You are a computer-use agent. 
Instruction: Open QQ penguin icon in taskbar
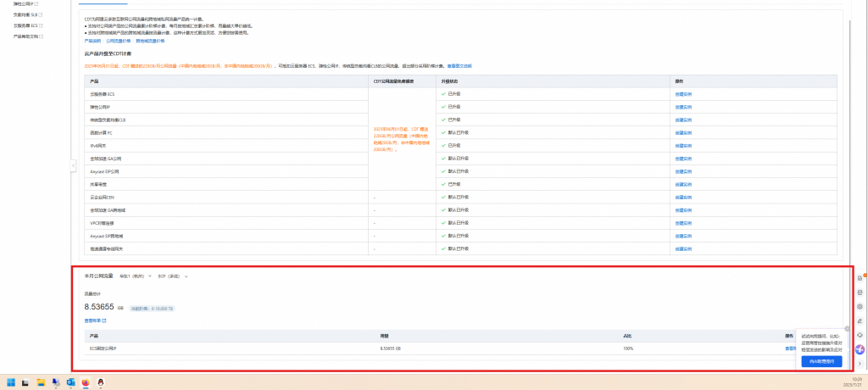point(100,382)
